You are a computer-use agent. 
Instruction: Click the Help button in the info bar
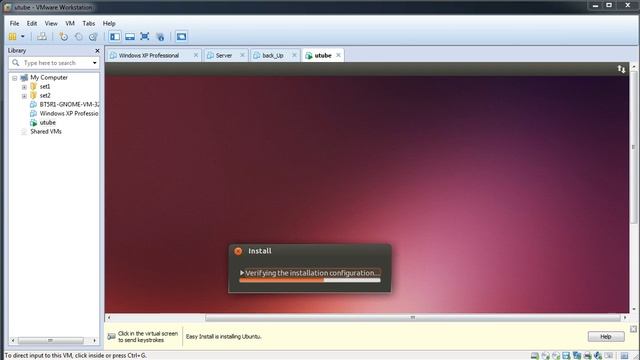(606, 336)
